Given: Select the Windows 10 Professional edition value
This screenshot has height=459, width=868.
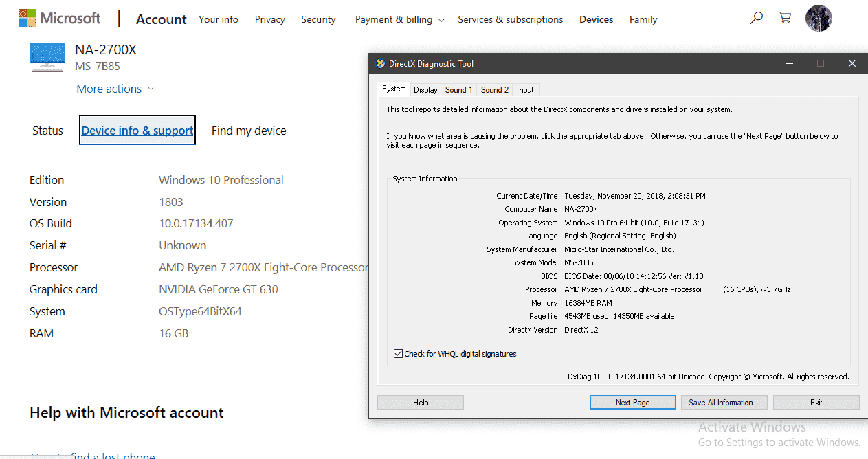Looking at the screenshot, I should tap(221, 180).
